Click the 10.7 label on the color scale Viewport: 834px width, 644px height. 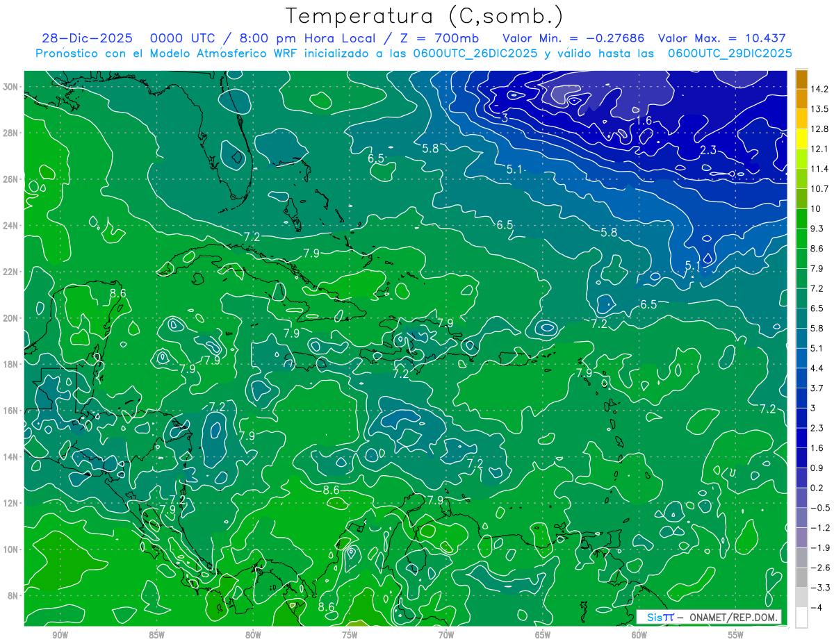pos(820,189)
